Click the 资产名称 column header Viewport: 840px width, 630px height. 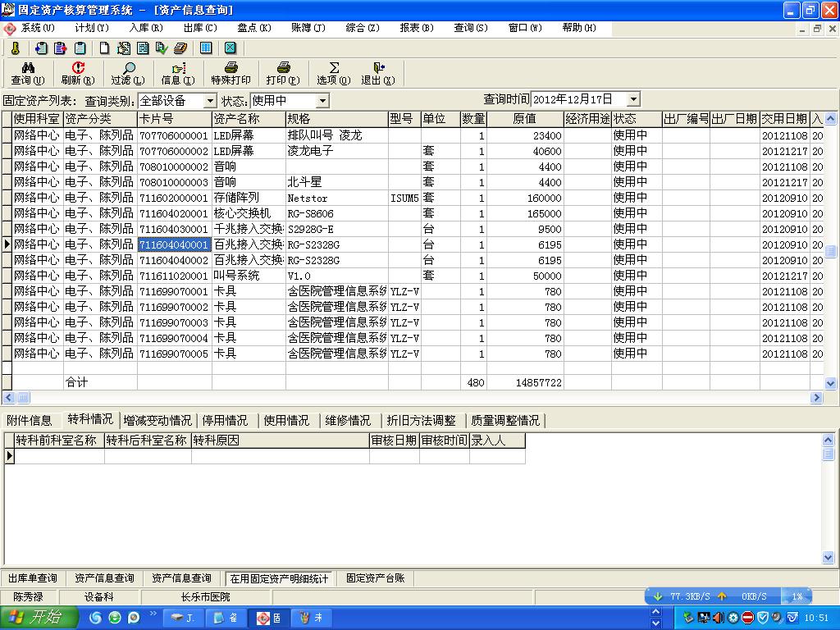(249, 119)
